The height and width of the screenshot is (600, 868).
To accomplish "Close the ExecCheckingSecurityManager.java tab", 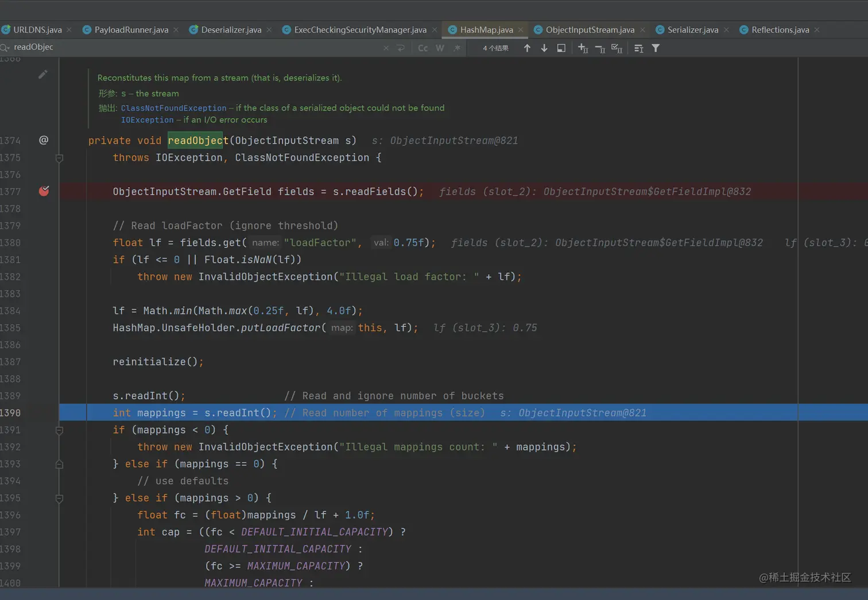I will click(x=435, y=30).
